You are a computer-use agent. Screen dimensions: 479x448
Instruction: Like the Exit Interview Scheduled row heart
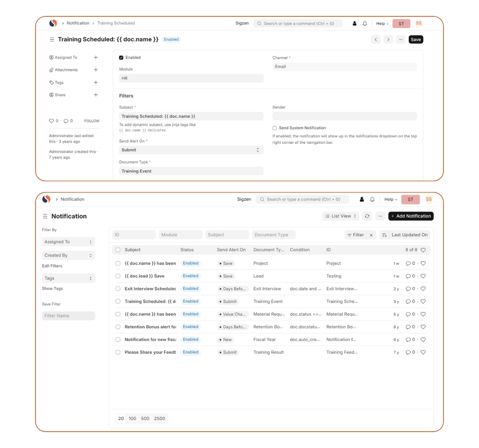pyautogui.click(x=423, y=289)
